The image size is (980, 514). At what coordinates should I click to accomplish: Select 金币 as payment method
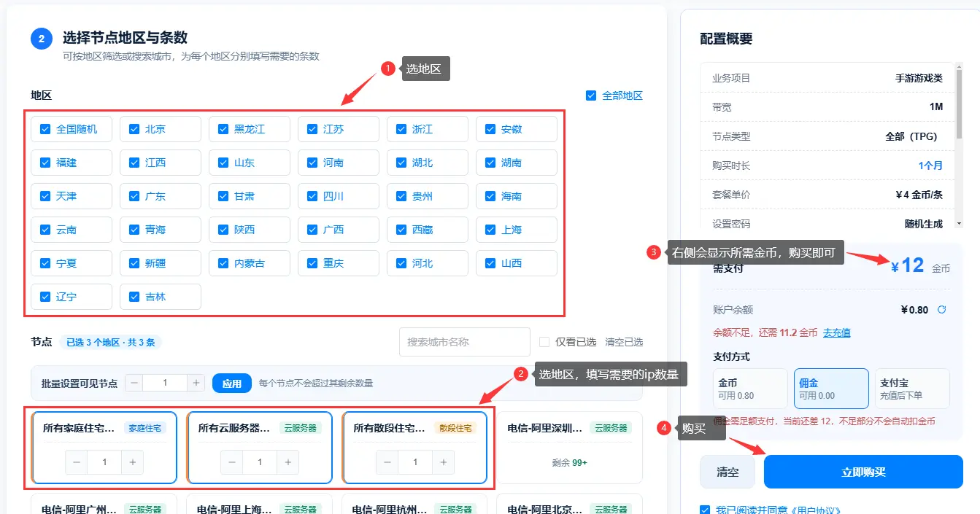tap(750, 389)
